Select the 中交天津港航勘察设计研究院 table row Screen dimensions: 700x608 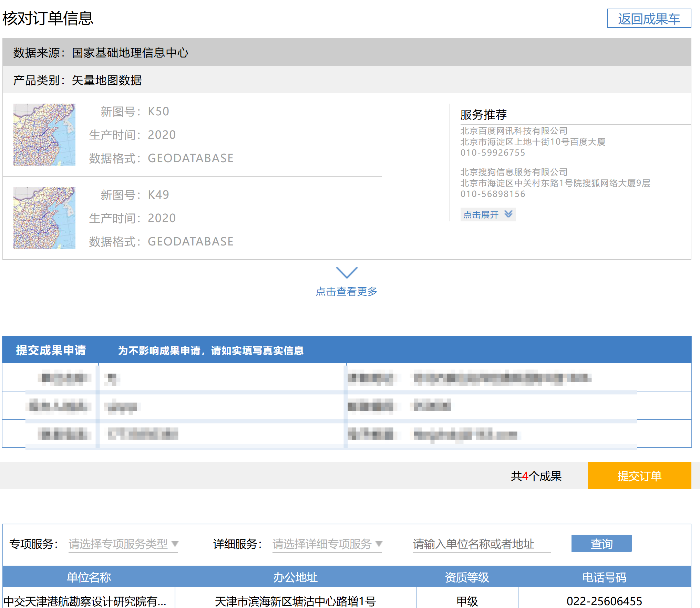point(85,601)
